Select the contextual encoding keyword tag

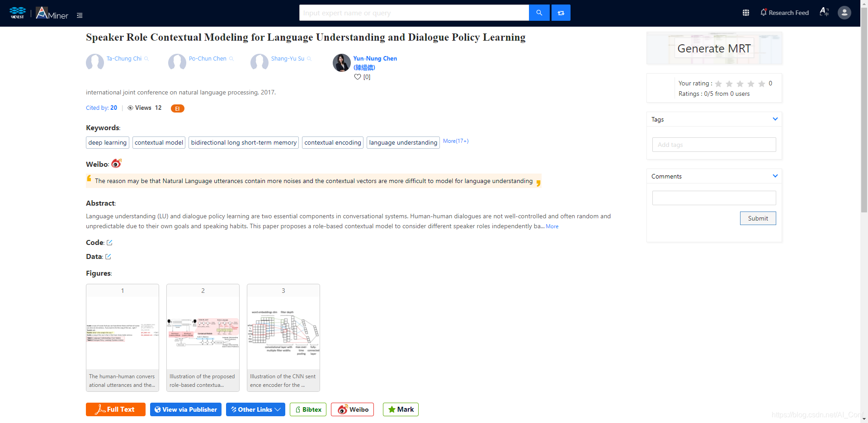click(x=333, y=143)
